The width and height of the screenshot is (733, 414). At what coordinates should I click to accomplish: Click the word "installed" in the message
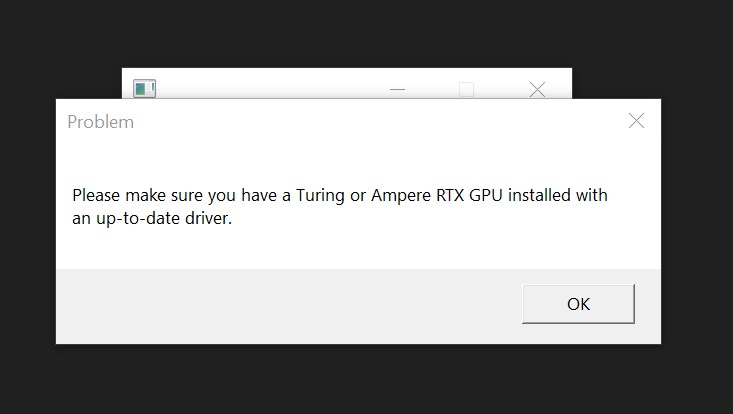(541, 195)
